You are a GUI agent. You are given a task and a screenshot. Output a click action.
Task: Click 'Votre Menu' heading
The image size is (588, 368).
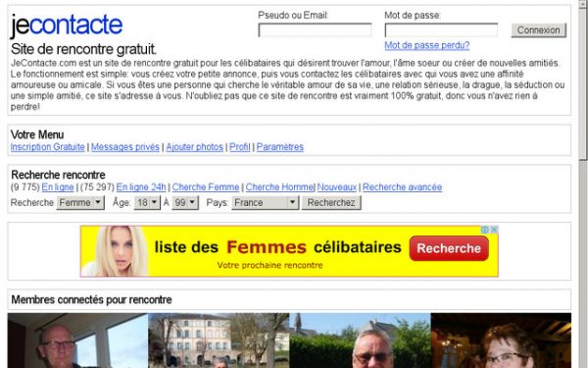click(x=37, y=134)
